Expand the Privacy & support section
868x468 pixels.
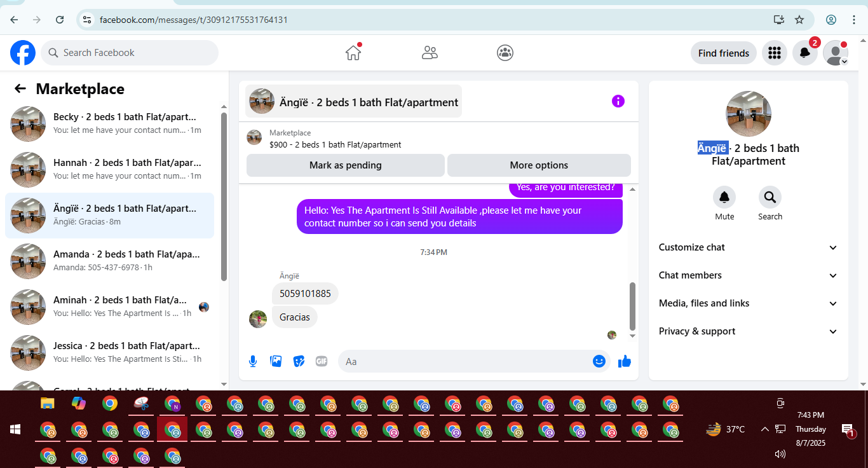click(x=749, y=331)
